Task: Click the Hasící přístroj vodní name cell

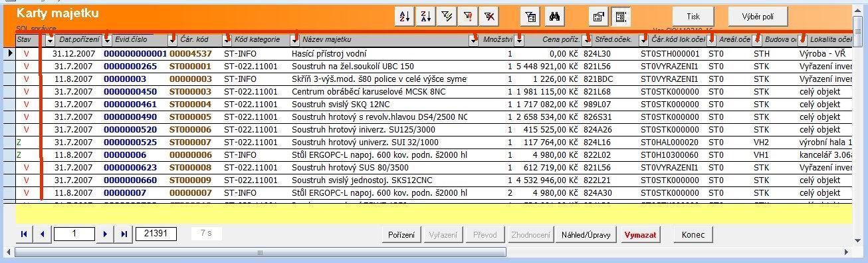Action: [380, 53]
